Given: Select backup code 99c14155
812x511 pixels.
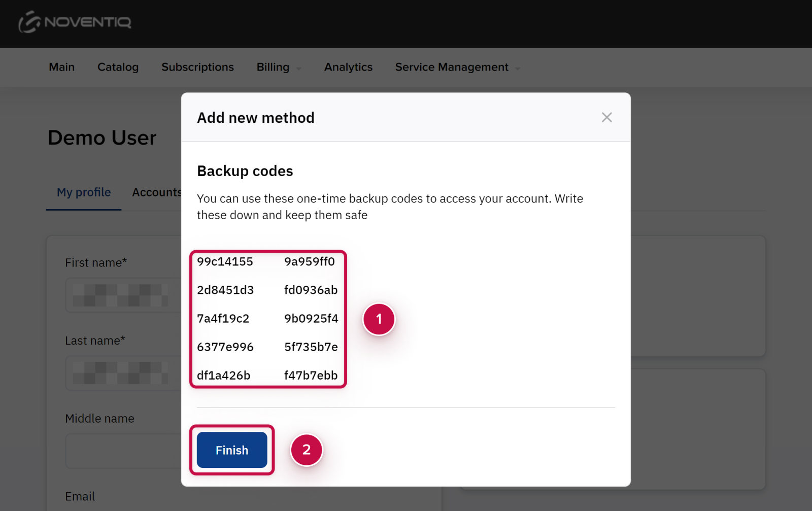Looking at the screenshot, I should click(x=225, y=262).
